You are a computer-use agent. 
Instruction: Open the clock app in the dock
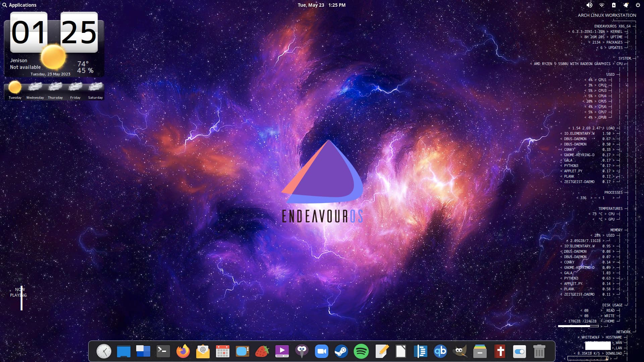click(x=104, y=351)
